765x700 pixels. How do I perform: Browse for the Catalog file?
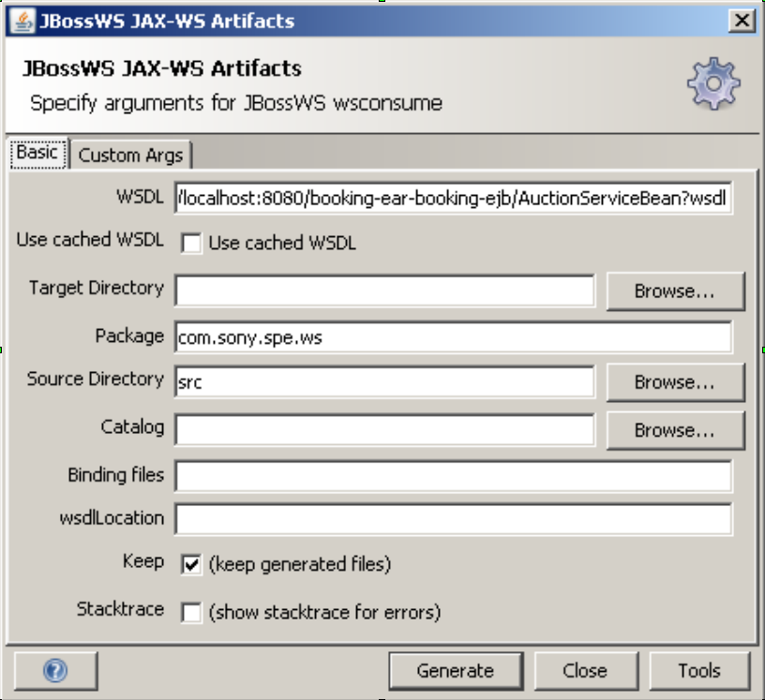coord(675,430)
